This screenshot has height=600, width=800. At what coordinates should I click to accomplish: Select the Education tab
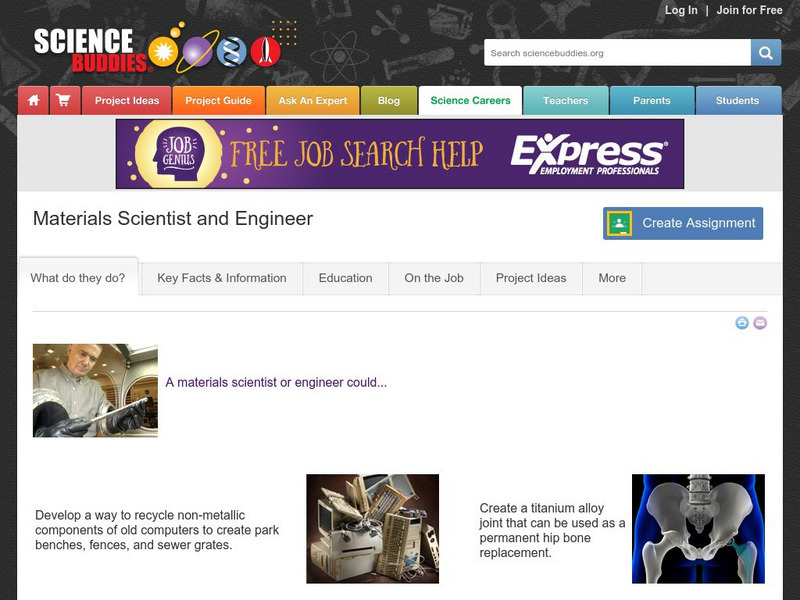pos(345,279)
